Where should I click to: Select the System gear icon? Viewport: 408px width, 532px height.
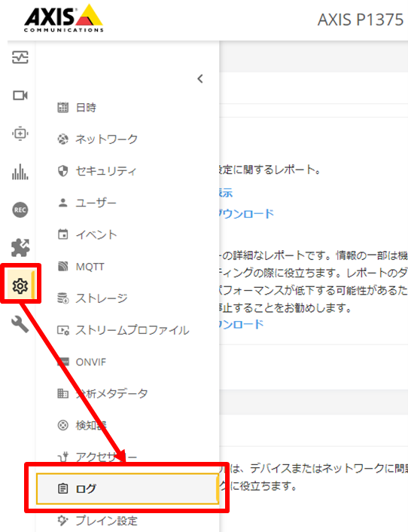point(20,286)
